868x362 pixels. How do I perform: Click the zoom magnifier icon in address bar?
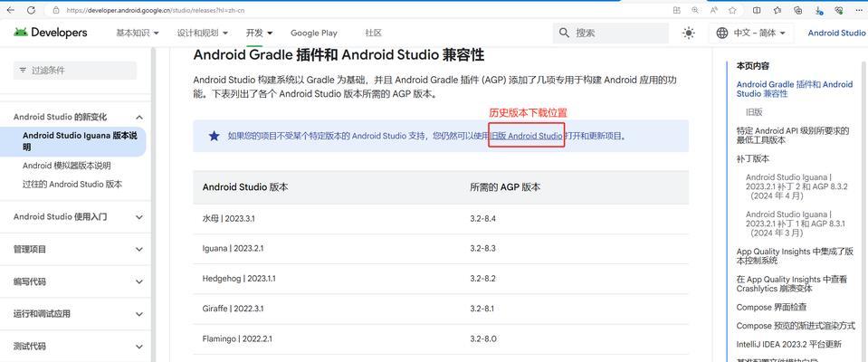click(695, 10)
